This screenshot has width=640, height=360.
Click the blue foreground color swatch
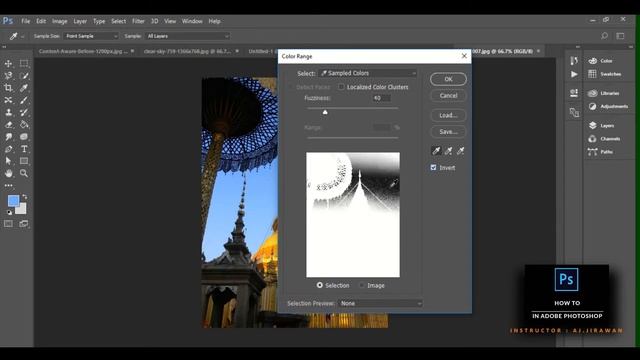tap(13, 200)
